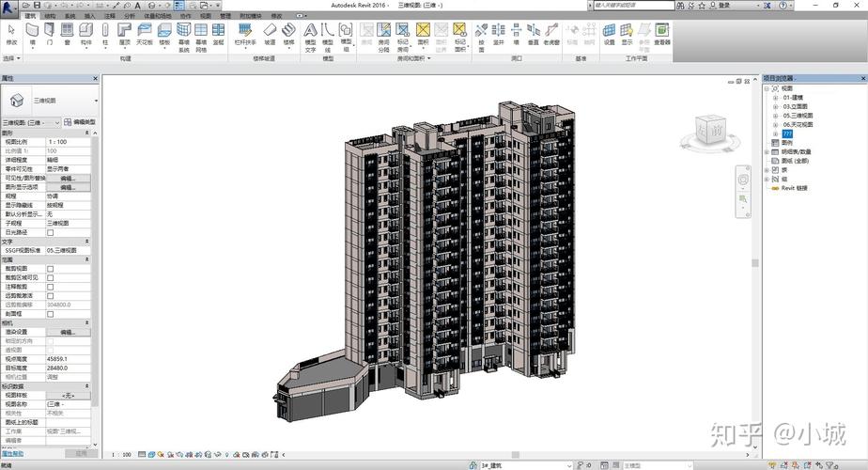Enable the Sun Path (日光路径) checkbox
The height and width of the screenshot is (470, 868).
(51, 233)
